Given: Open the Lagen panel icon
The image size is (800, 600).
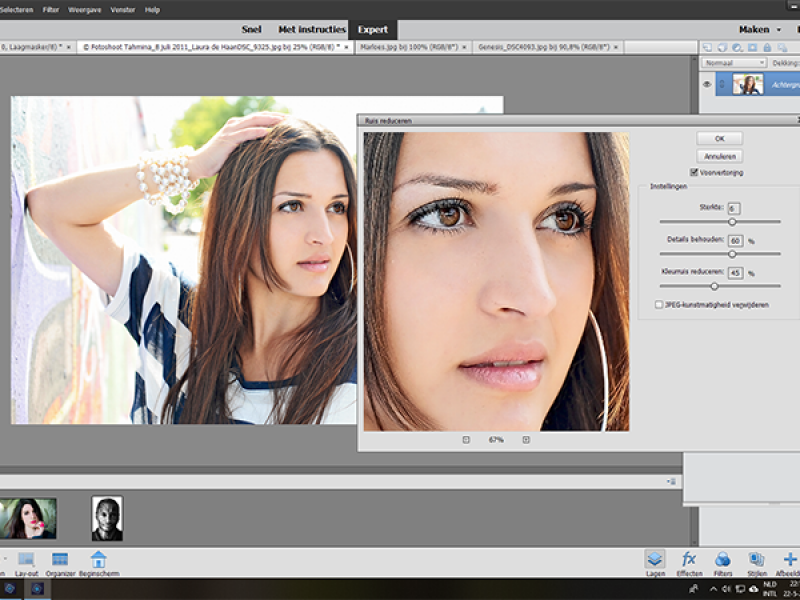Looking at the screenshot, I should point(654,560).
